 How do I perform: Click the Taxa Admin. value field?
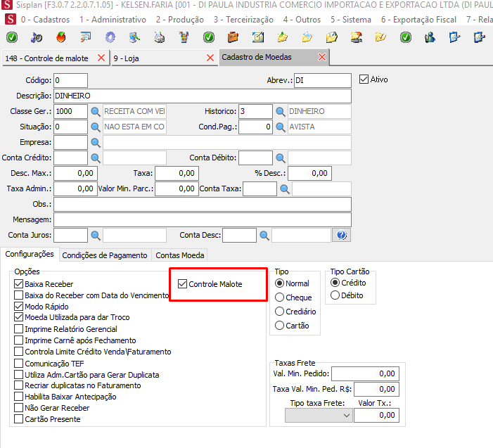click(x=75, y=189)
